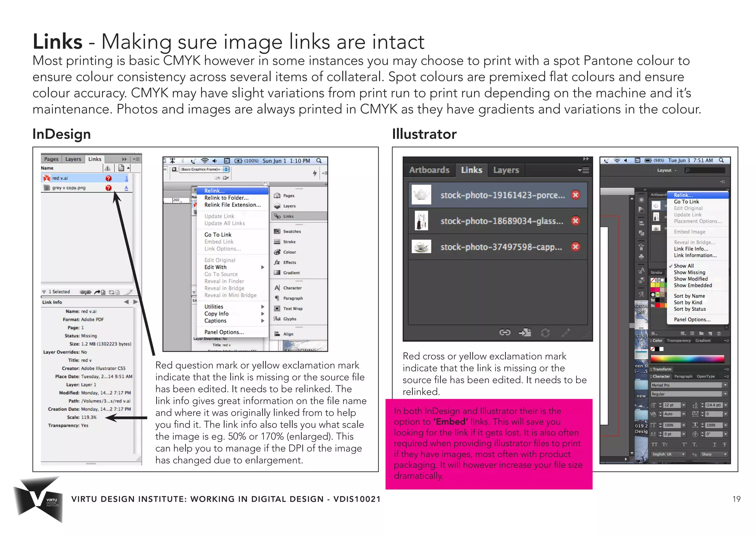Open the Colour panel from InDesign dock

coord(285,252)
